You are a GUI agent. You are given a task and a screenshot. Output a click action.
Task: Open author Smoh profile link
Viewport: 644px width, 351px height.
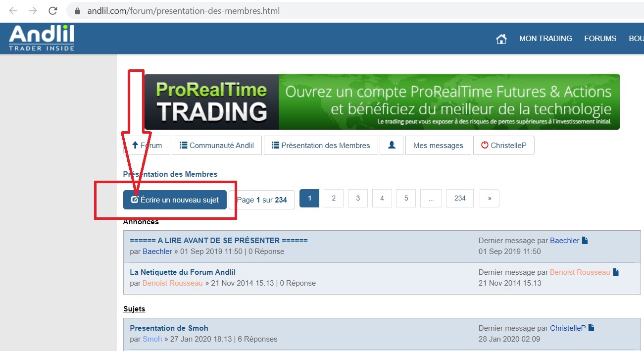(x=152, y=339)
